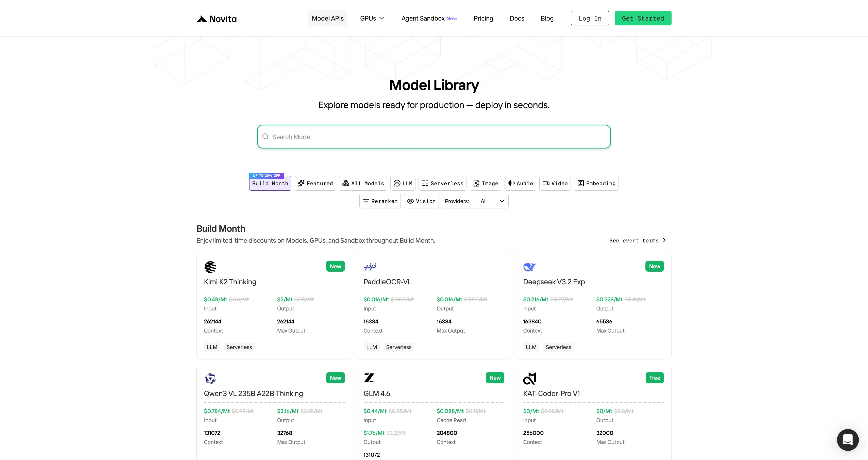Click the Serverless tag on Deepseek V3.2 Exp card
This screenshot has width=868, height=460.
point(558,347)
